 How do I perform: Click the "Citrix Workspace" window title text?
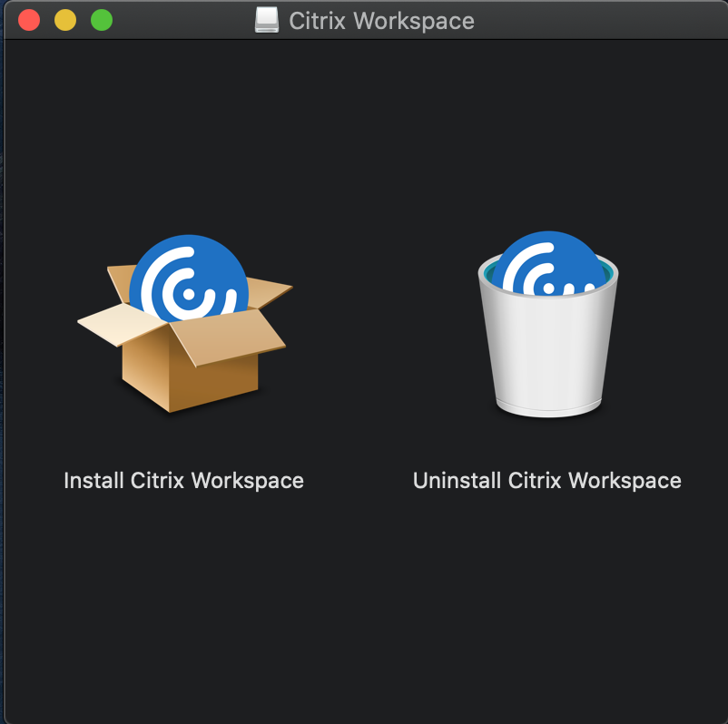click(x=381, y=21)
